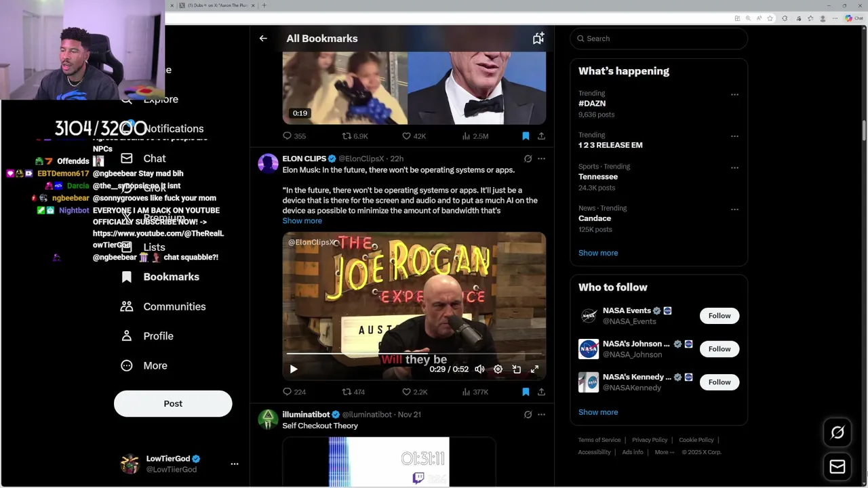
Task: Seek on the Joe Rogan video progress bar
Action: click(x=414, y=354)
